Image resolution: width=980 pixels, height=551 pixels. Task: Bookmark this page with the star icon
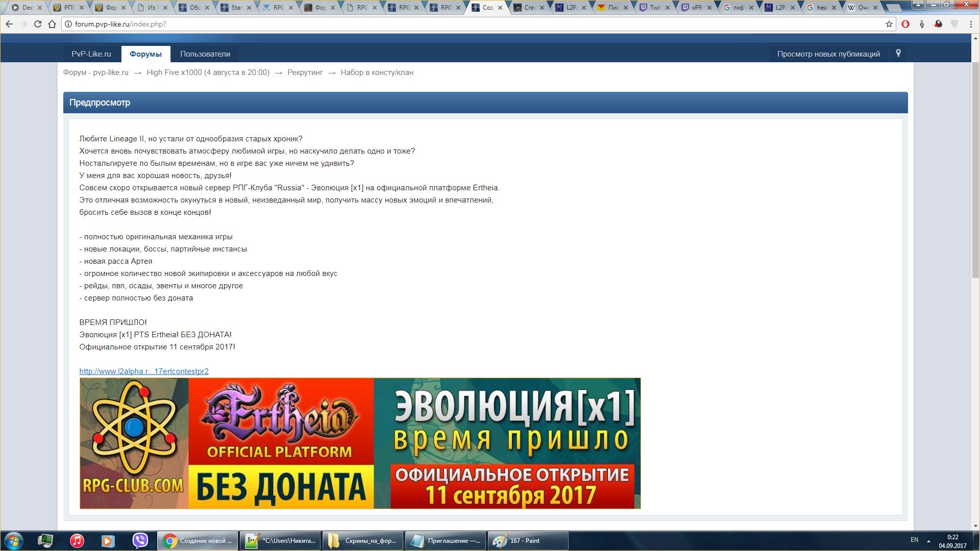pyautogui.click(x=889, y=24)
